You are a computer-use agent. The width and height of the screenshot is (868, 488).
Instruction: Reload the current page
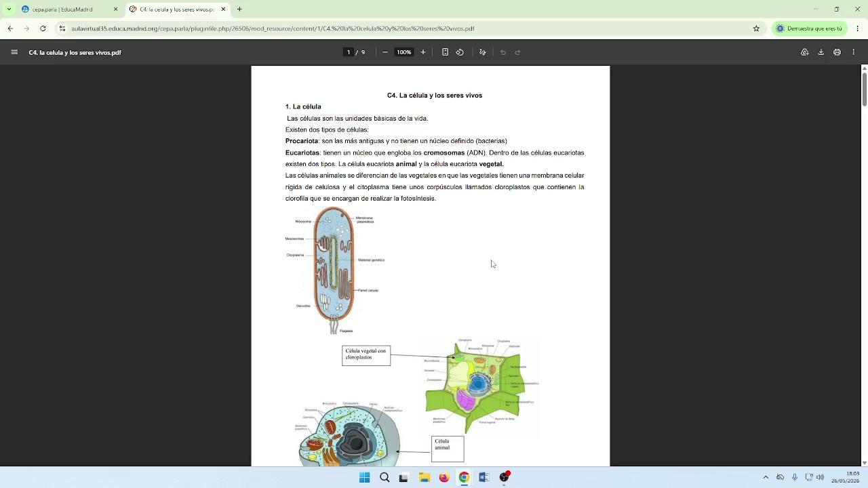point(43,28)
